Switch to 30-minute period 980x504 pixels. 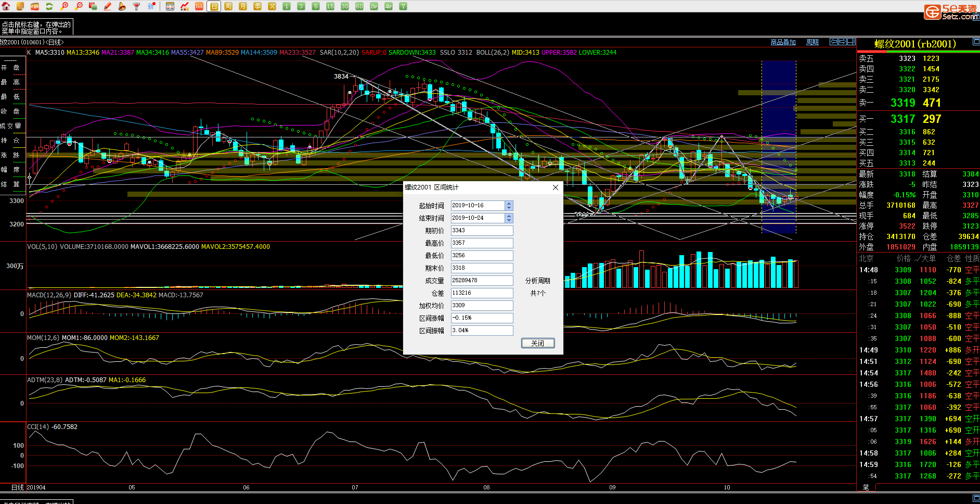coord(345,6)
